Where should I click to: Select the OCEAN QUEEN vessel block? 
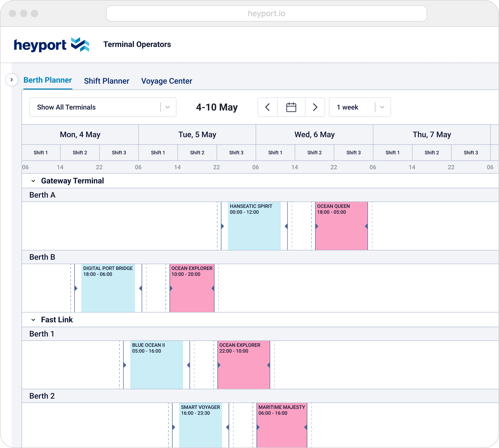(x=341, y=226)
